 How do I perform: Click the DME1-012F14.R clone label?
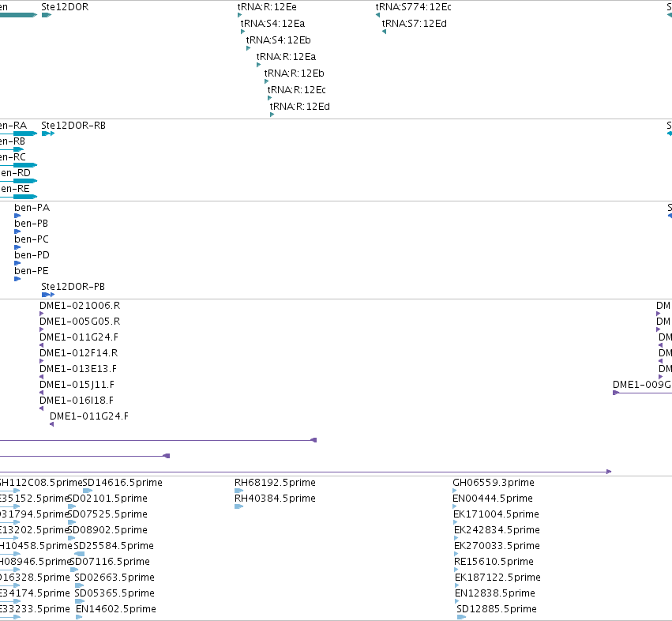(x=78, y=353)
